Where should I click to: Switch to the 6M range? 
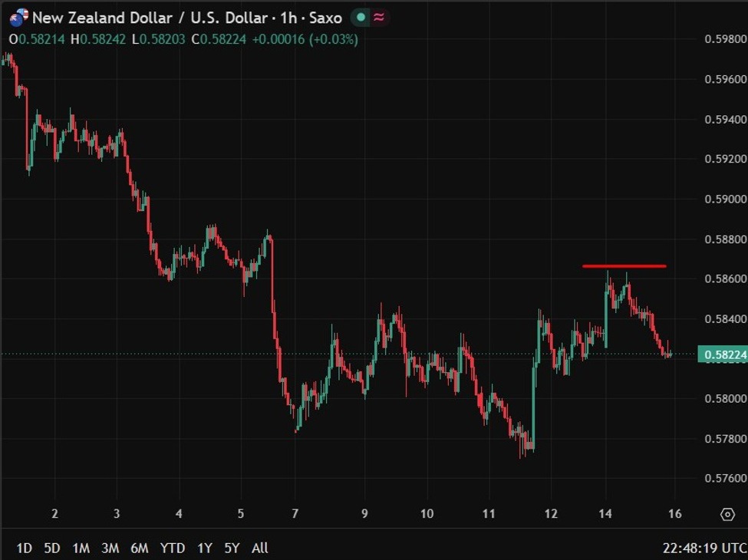click(x=140, y=548)
